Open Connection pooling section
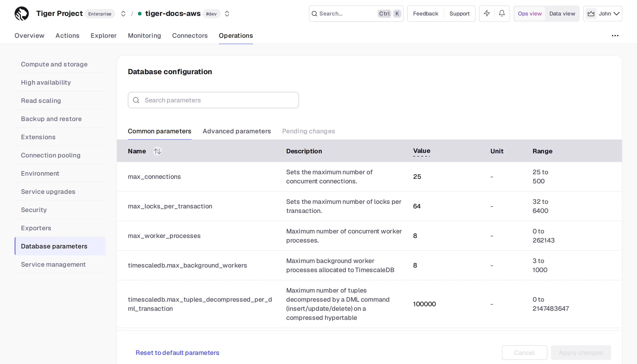Viewport: 637px width, 364px height. point(60,155)
